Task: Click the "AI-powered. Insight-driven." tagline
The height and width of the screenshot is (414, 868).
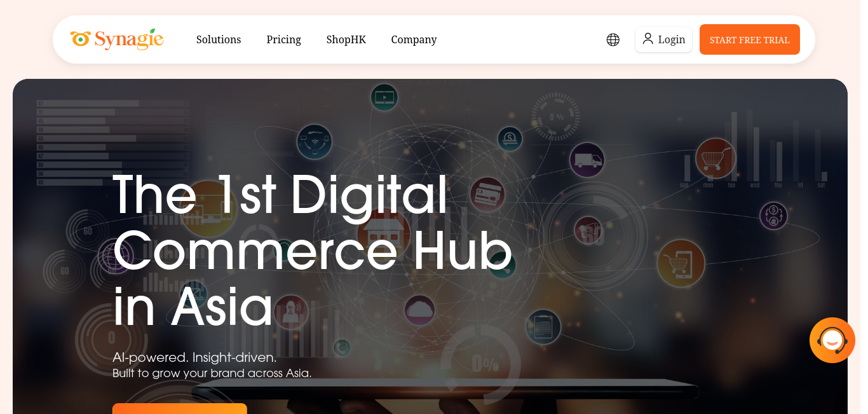Action: 194,357
